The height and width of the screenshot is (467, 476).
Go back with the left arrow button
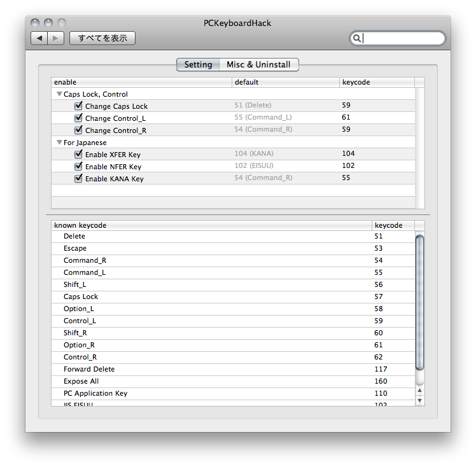[39, 38]
